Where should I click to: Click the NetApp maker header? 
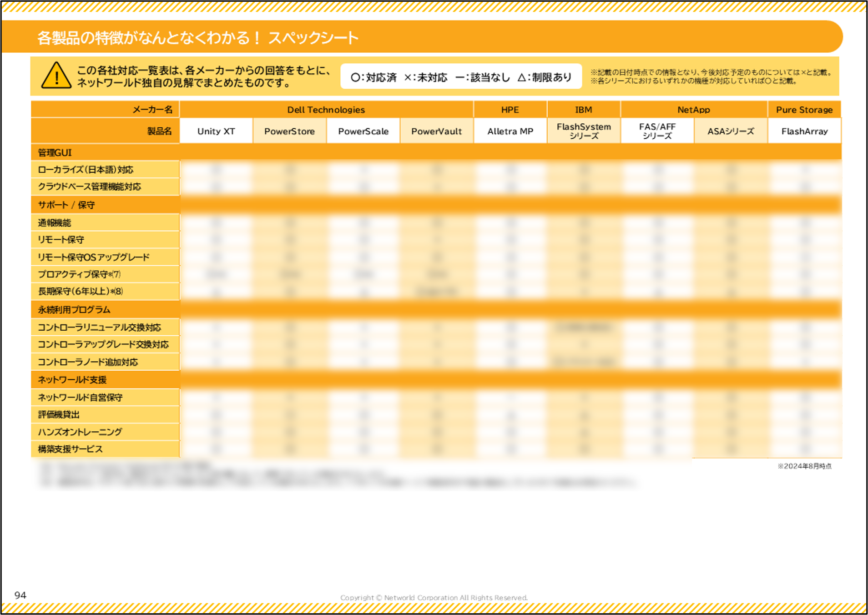[x=694, y=110]
